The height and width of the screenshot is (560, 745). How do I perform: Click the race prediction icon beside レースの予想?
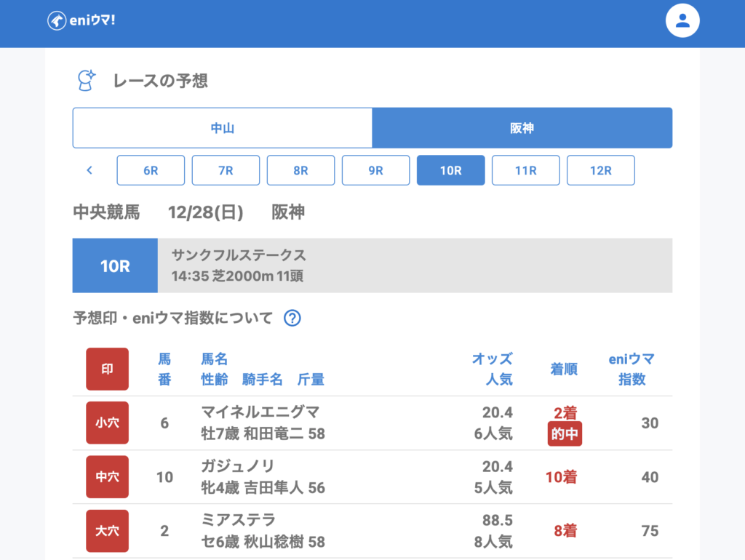(x=87, y=81)
